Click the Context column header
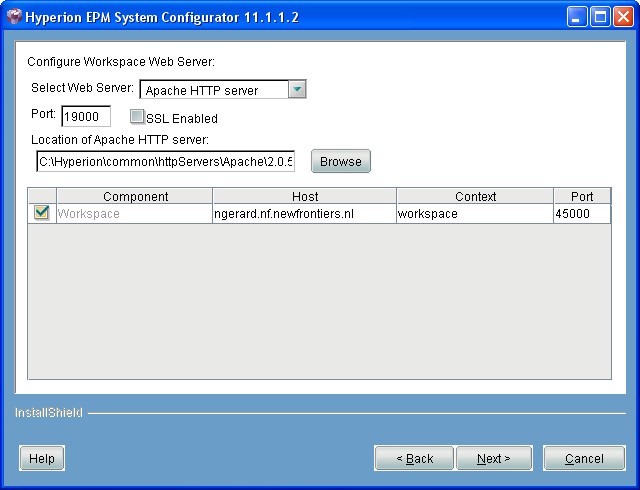The image size is (640, 490). [475, 196]
